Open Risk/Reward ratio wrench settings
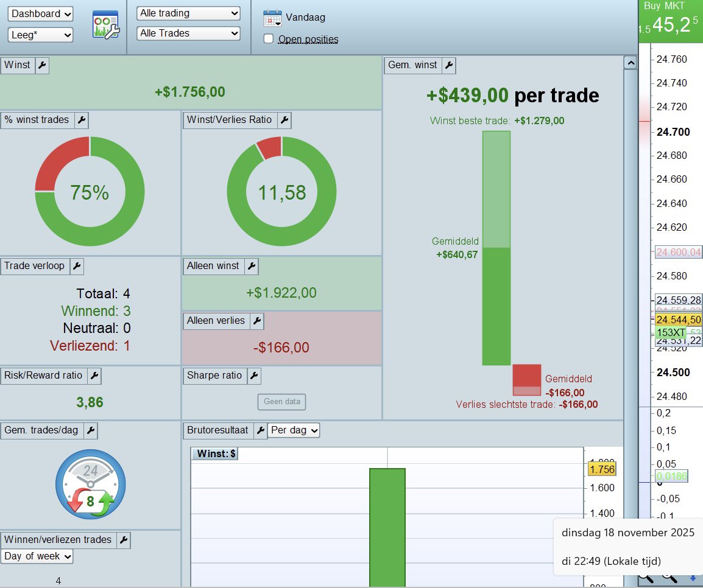Screen dimensions: 703x588 [94, 376]
